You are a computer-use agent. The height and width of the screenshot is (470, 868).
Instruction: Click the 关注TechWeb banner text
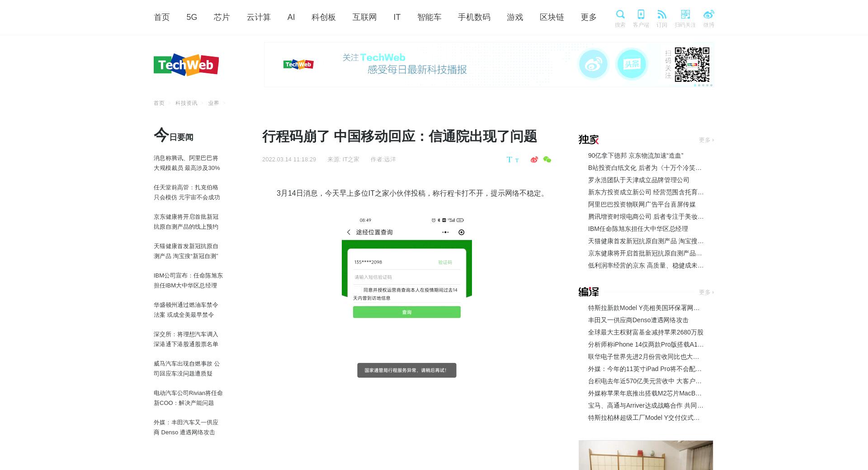374,57
